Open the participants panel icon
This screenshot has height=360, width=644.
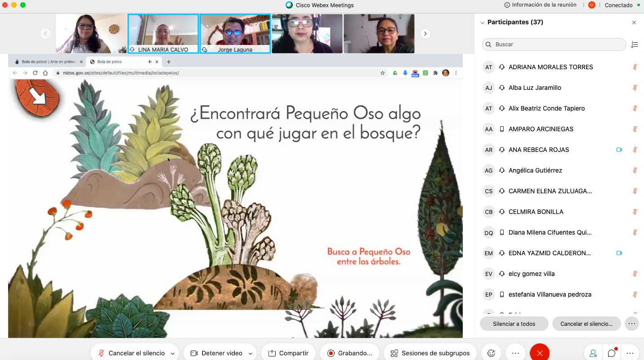[x=593, y=353]
